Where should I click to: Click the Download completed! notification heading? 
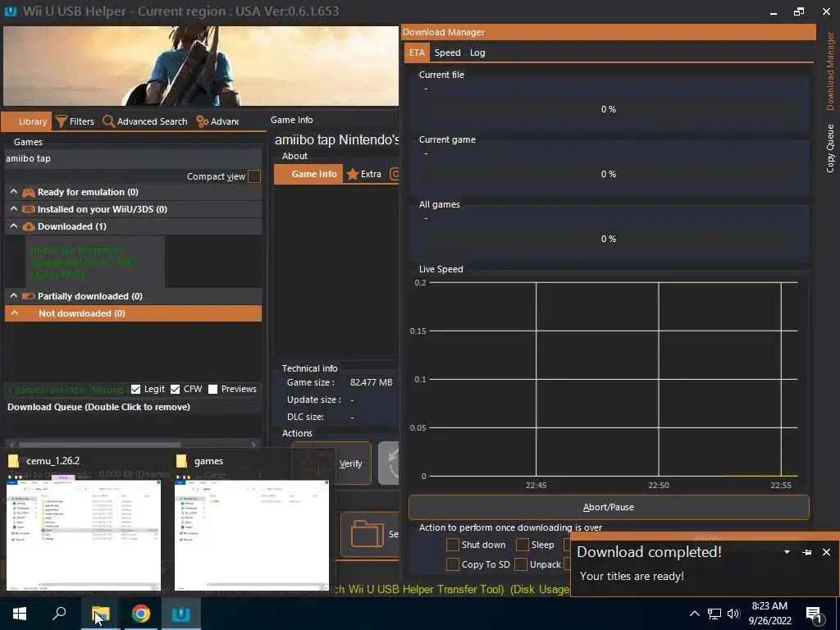(649, 552)
